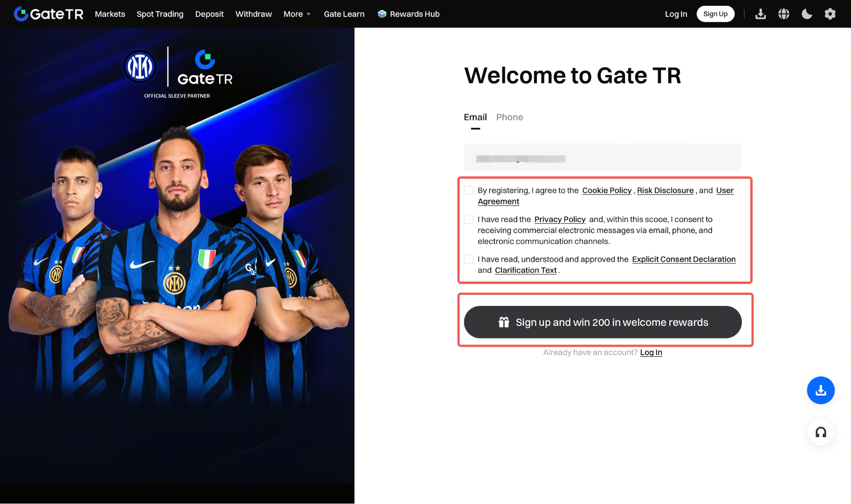
Task: Open the download app icon in header
Action: coord(760,14)
